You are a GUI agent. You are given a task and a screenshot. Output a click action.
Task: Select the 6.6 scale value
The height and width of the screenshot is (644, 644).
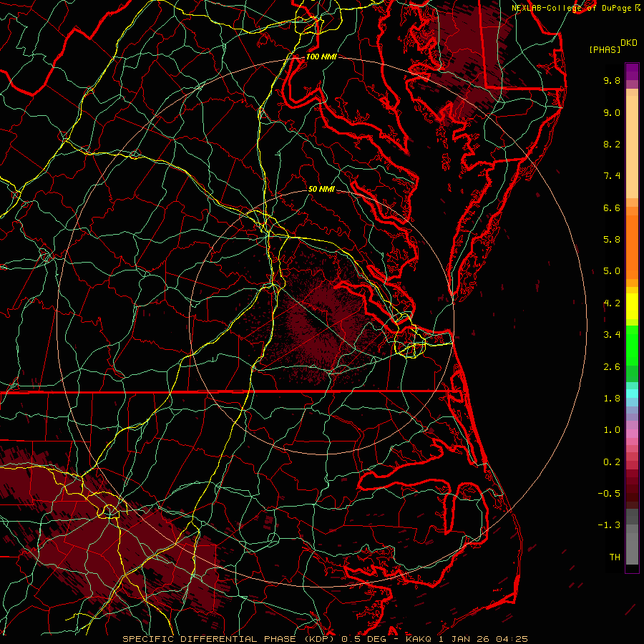tap(612, 208)
